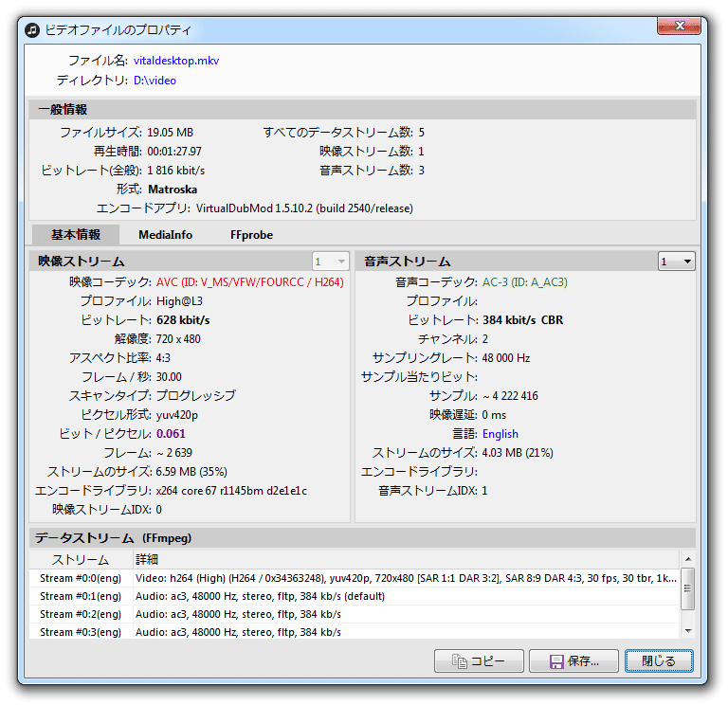
Task: Click the video codec value AVC (ID: V_MS/VFW/FOURCC / H264)
Action: click(250, 282)
